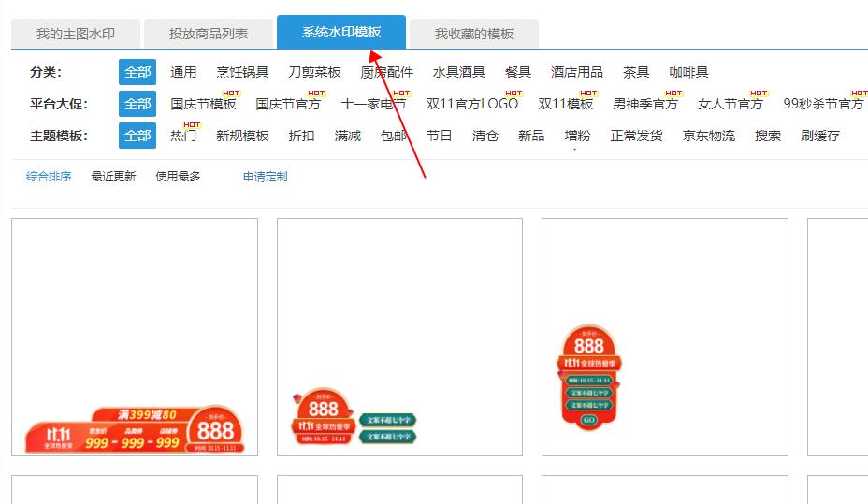868x504 pixels.
Task: Select 男神季官方 promotion filter
Action: click(x=645, y=104)
